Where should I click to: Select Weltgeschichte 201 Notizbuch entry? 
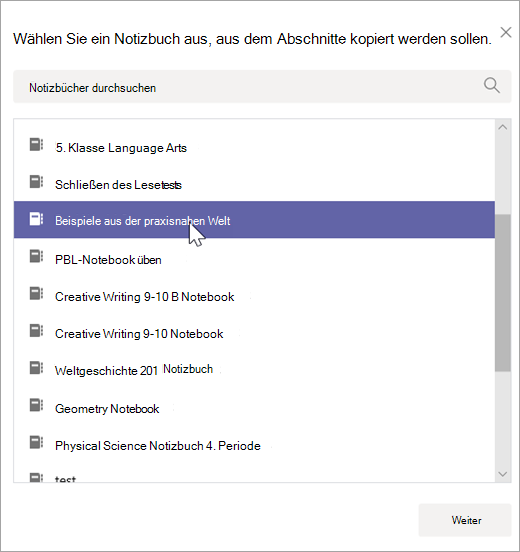pyautogui.click(x=254, y=370)
